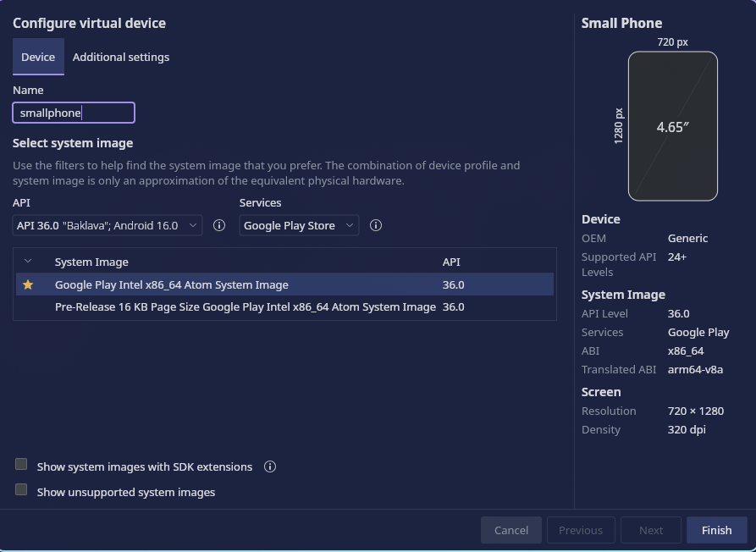Viewport: 756px width, 552px height.
Task: Click the Cancel button
Action: click(510, 529)
